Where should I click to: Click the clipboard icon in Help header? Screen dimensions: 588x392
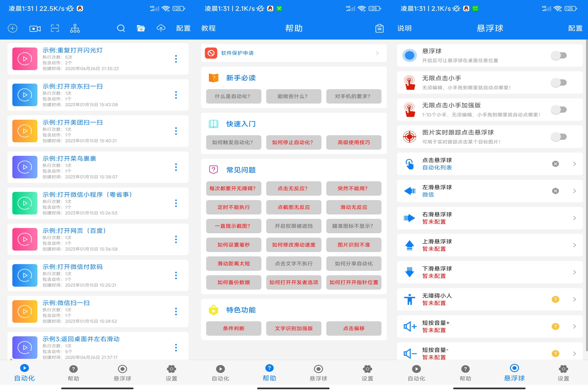click(x=379, y=28)
